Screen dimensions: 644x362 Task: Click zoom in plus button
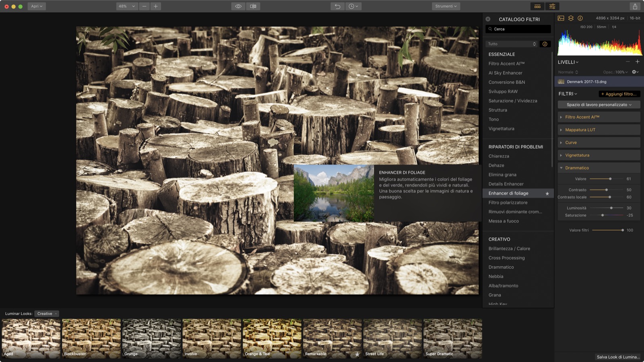[155, 6]
